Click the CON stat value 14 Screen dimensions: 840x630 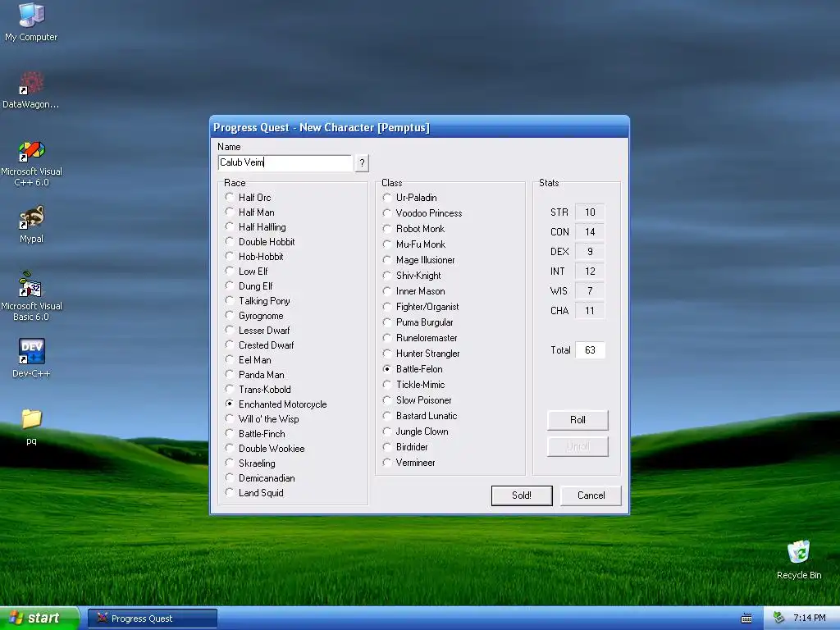(590, 231)
